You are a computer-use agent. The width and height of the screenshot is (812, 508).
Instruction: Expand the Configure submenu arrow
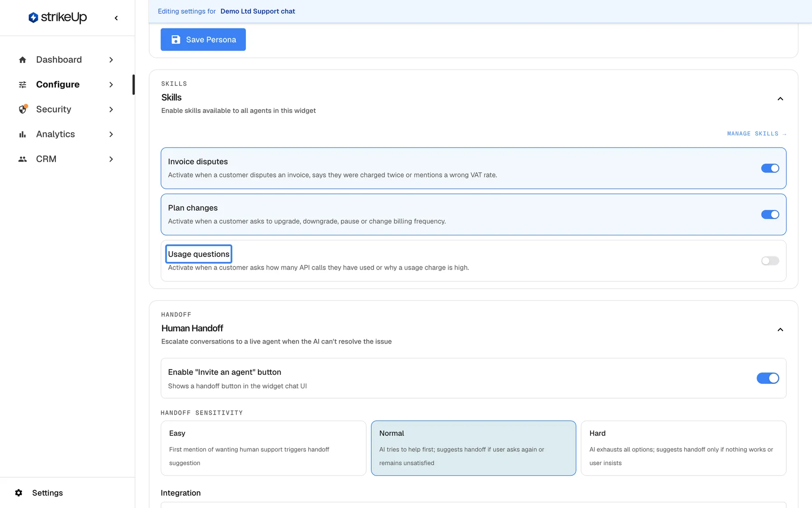111,84
